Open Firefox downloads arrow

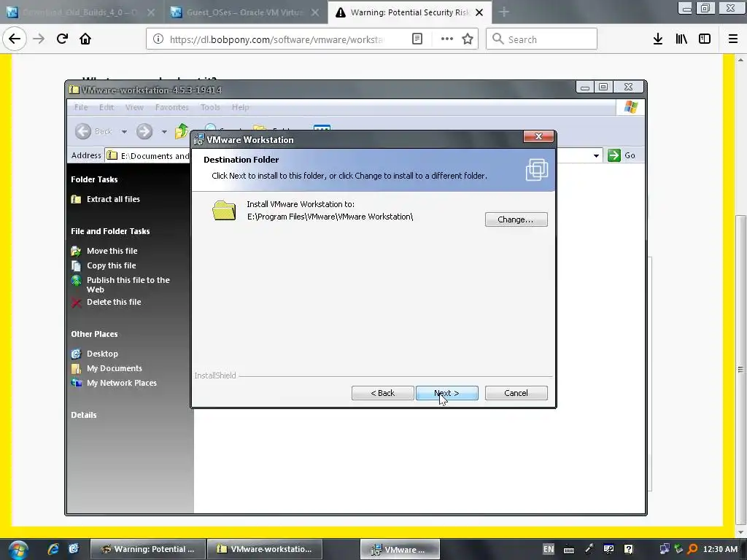[x=658, y=39]
